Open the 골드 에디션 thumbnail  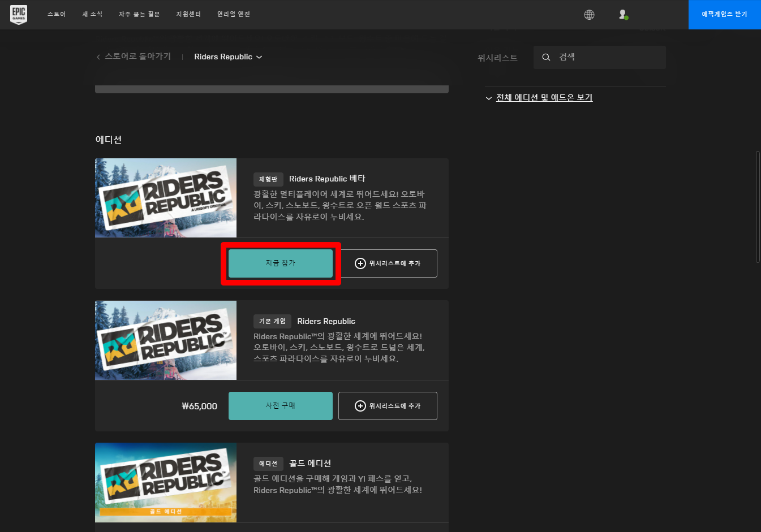(x=166, y=483)
